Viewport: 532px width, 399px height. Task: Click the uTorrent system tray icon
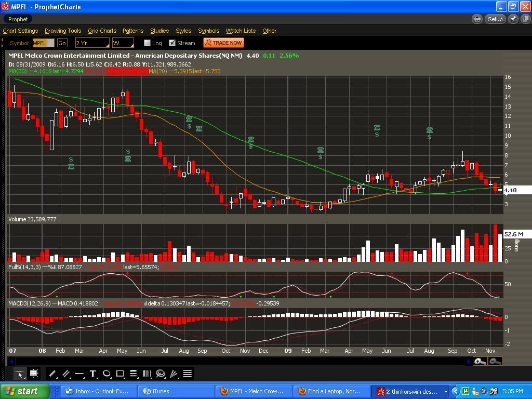click(x=465, y=391)
